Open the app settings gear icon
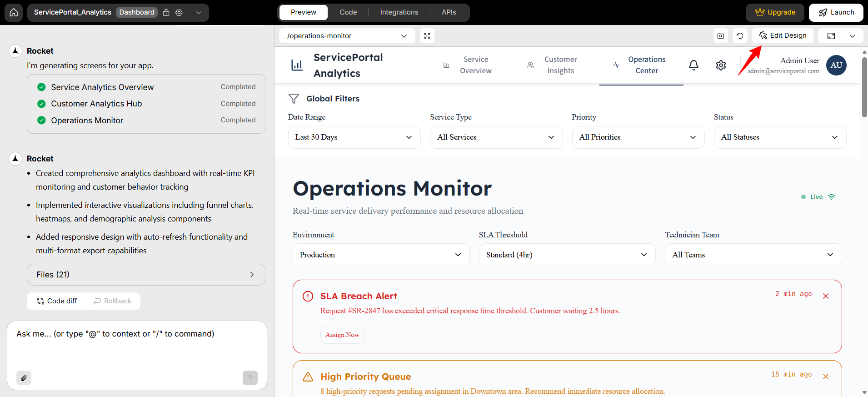The height and width of the screenshot is (397, 868). (x=721, y=65)
